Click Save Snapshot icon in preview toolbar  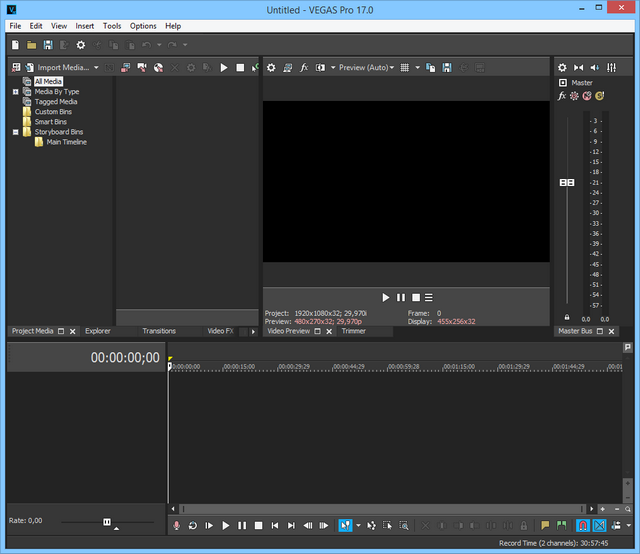(447, 68)
